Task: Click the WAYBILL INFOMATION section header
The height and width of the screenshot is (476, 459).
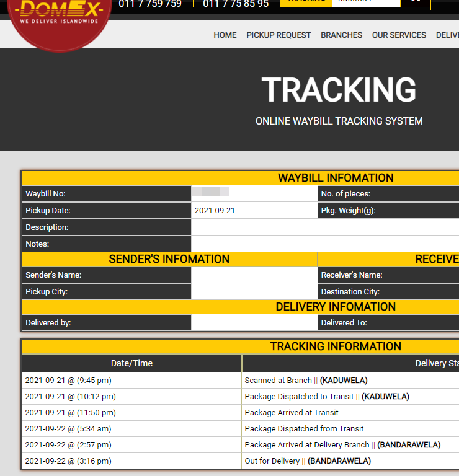Action: pos(336,178)
